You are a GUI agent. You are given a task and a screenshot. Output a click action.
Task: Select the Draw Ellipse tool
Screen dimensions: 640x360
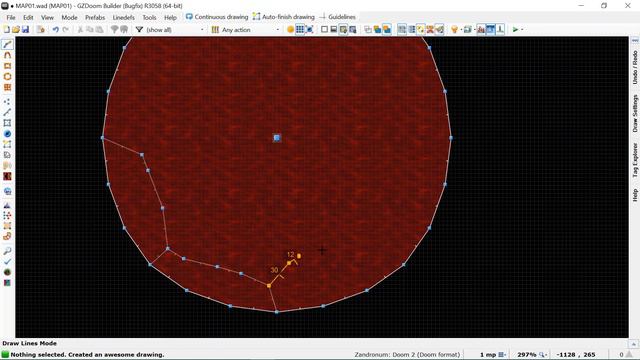tap(7, 76)
